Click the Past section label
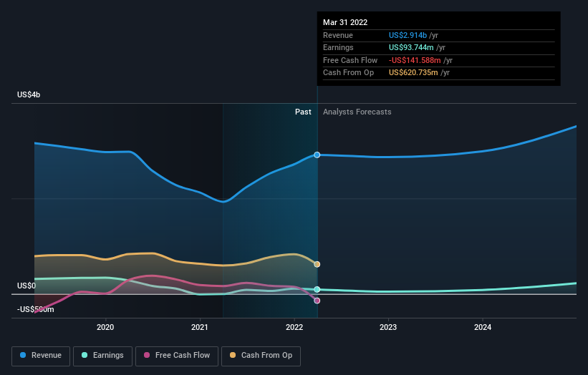Screen dimensions: 588x375 [x=303, y=112]
